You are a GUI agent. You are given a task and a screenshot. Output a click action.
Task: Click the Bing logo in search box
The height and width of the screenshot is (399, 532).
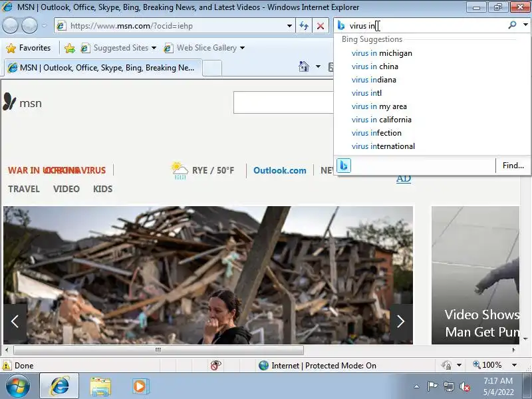click(341, 25)
